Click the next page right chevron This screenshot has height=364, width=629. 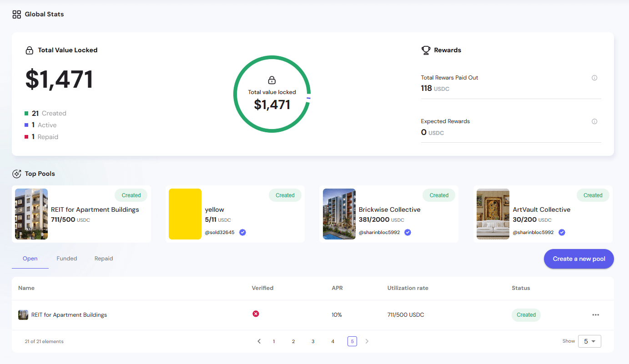(x=367, y=341)
